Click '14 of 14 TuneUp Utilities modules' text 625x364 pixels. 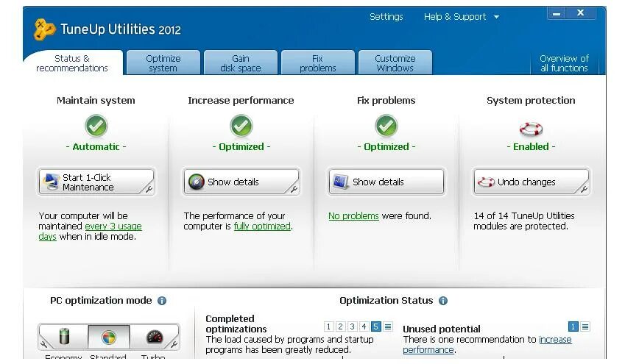click(x=523, y=221)
